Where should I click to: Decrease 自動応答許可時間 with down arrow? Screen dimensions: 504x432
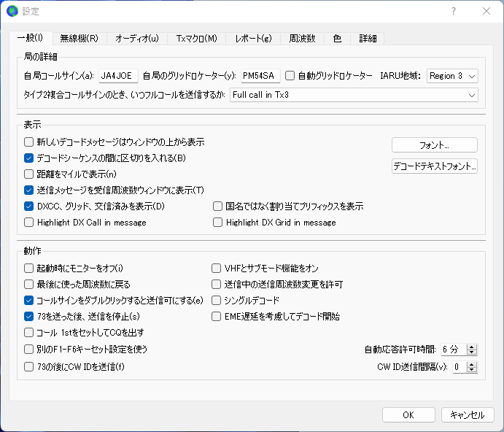coord(471,352)
